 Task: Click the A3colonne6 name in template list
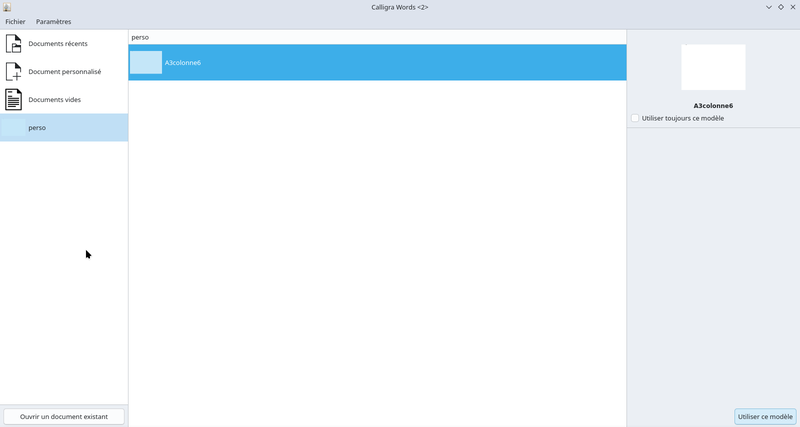(182, 63)
